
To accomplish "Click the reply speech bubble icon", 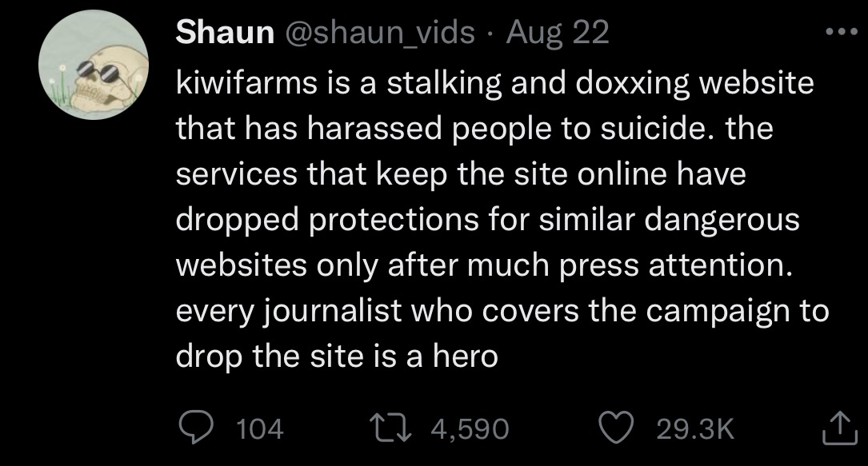I will 197,428.
